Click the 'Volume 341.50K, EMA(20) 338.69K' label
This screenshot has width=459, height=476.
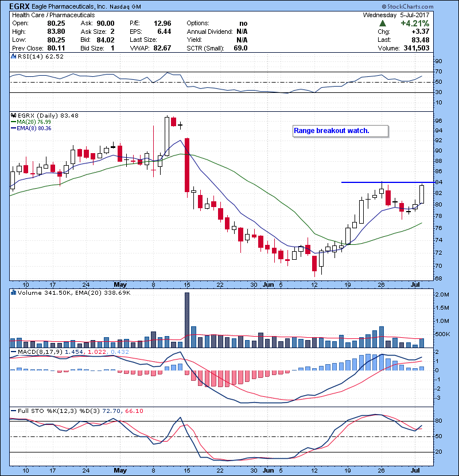[x=74, y=293]
